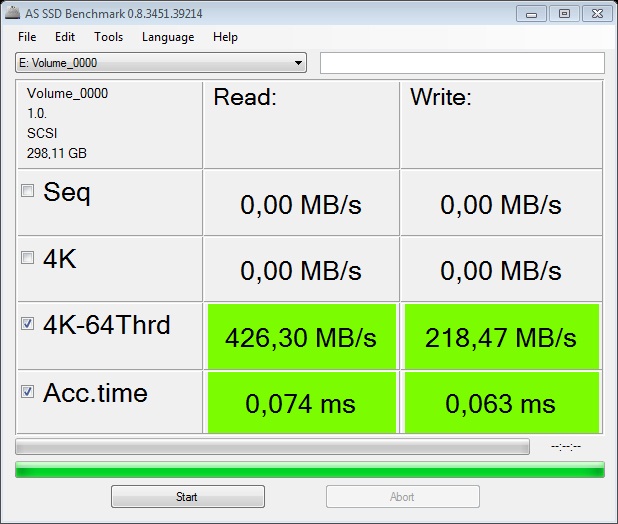Click the 1.0. firmware version text
This screenshot has height=524, width=618.
click(37, 113)
